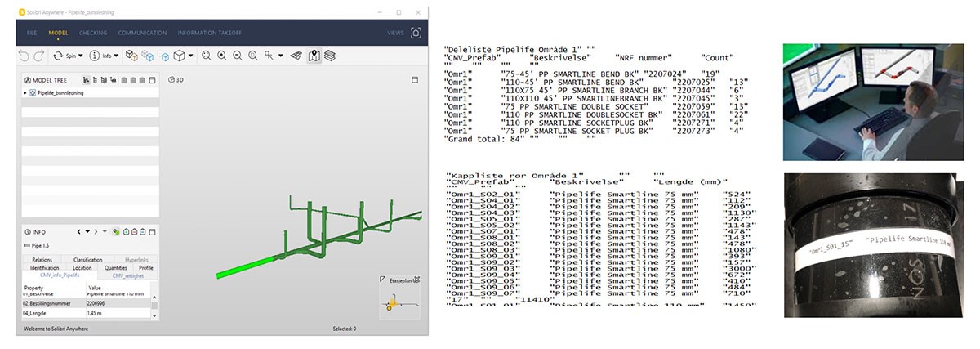Viewport: 980px width, 349px height.
Task: Open the Profile tab
Action: pos(146,268)
